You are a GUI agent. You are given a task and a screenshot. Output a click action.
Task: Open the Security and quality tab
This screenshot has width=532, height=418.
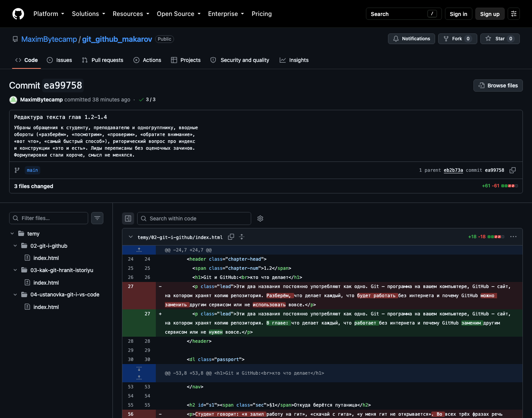[x=240, y=60]
